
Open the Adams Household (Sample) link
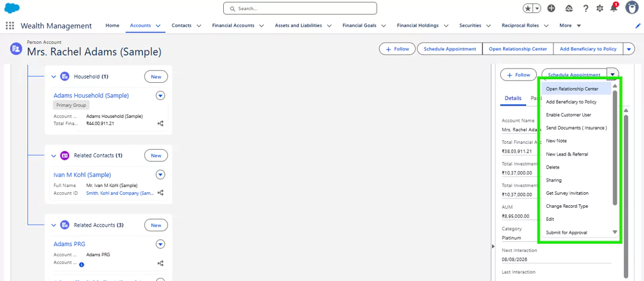[91, 95]
